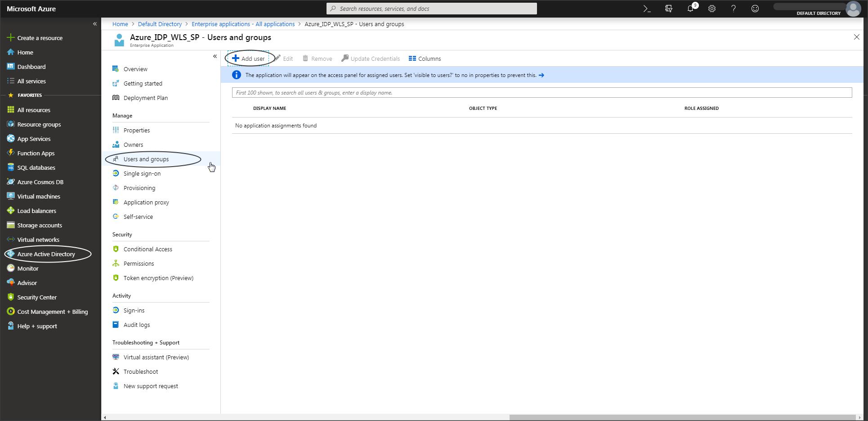Open Cloud Shell terminal icon
Screen dimensions: 868x421
point(647,9)
